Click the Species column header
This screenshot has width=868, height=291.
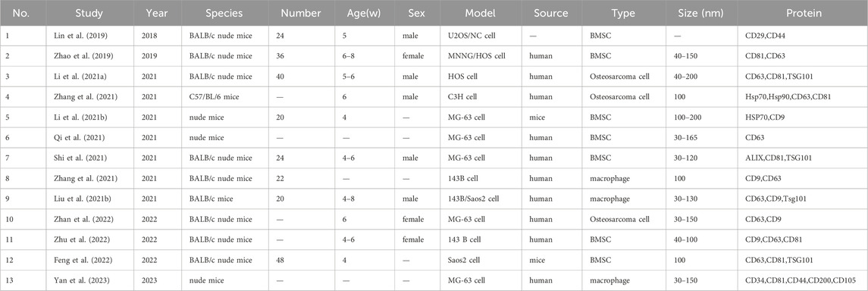pyautogui.click(x=223, y=13)
